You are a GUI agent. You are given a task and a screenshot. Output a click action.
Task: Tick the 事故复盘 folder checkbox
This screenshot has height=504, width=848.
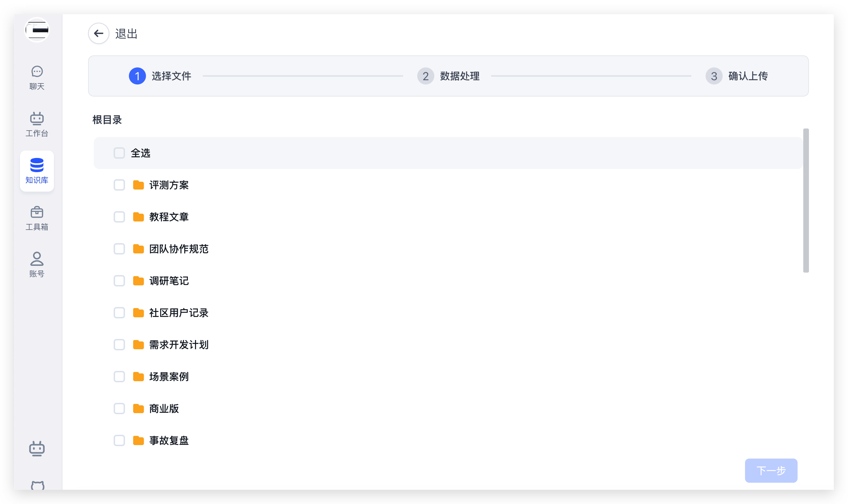(x=119, y=440)
